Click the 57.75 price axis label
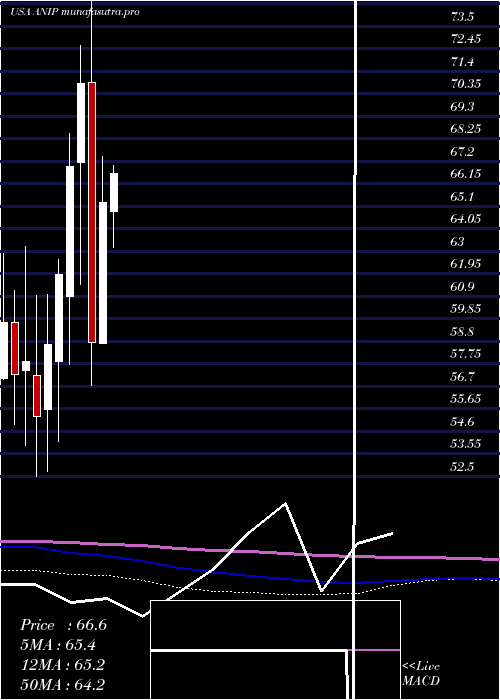This screenshot has height=700, width=500. (466, 354)
